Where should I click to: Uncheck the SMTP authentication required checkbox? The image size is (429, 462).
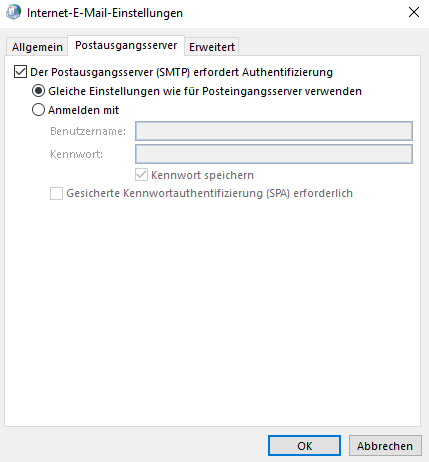[x=20, y=72]
